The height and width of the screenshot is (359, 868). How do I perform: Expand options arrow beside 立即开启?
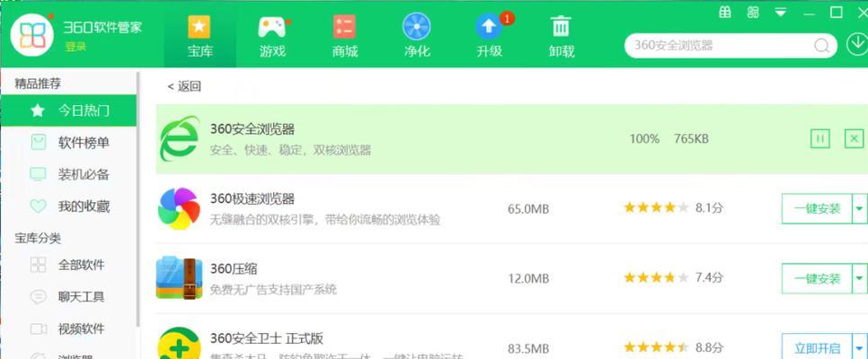pos(859,348)
